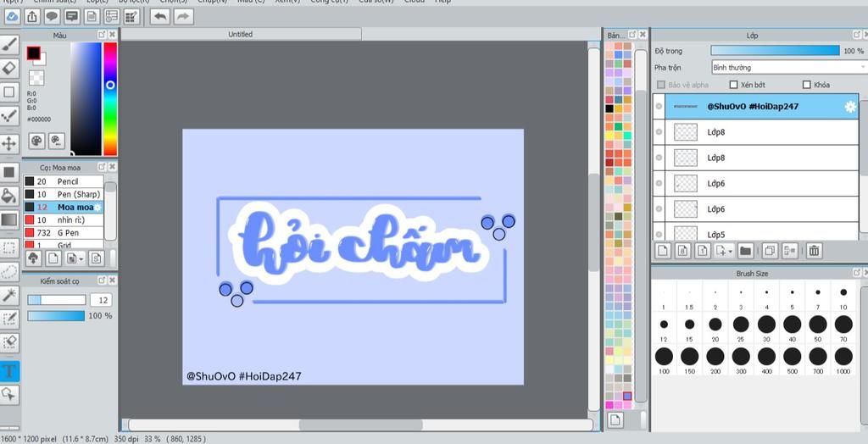Image resolution: width=868 pixels, height=444 pixels.
Task: Click the layer Độ trong opacity slider
Action: click(x=775, y=50)
